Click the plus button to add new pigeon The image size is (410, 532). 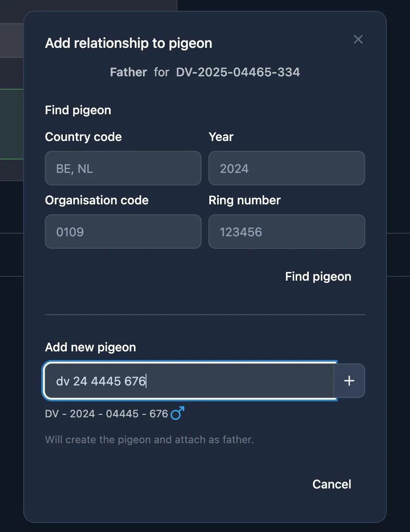coord(349,381)
